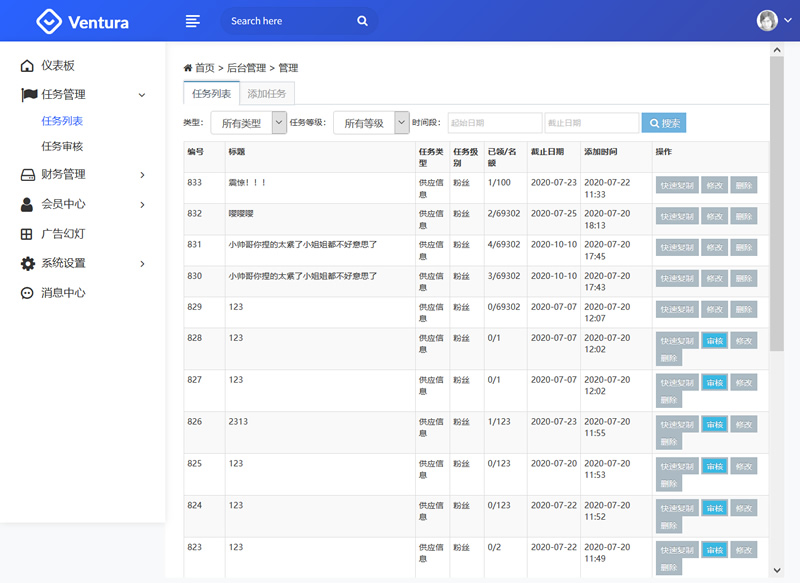Click the Ventura logo icon
The image size is (800, 583).
(x=49, y=21)
